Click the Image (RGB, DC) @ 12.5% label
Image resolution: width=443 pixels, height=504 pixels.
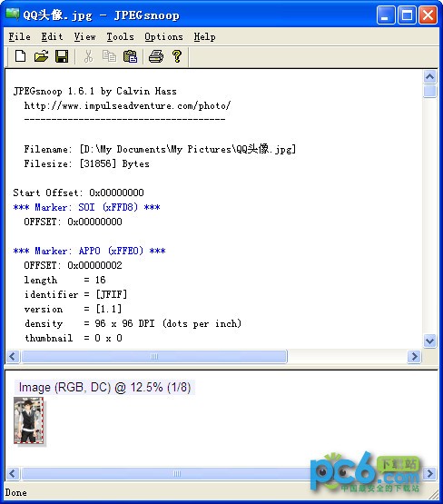point(104,388)
